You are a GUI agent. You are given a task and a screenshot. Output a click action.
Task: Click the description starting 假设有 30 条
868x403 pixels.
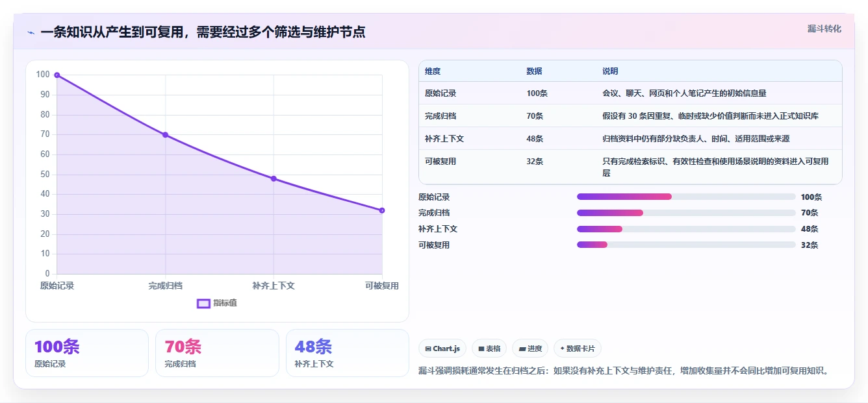710,116
